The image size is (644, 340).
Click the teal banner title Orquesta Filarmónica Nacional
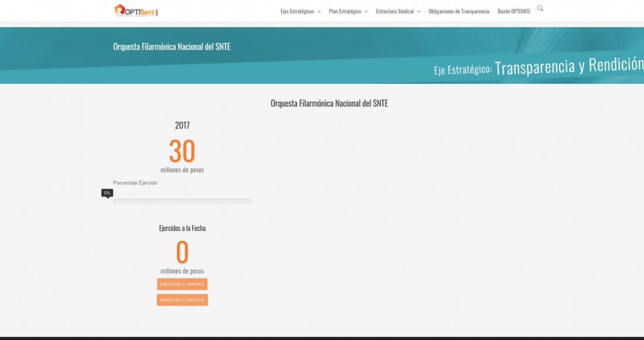tap(172, 47)
